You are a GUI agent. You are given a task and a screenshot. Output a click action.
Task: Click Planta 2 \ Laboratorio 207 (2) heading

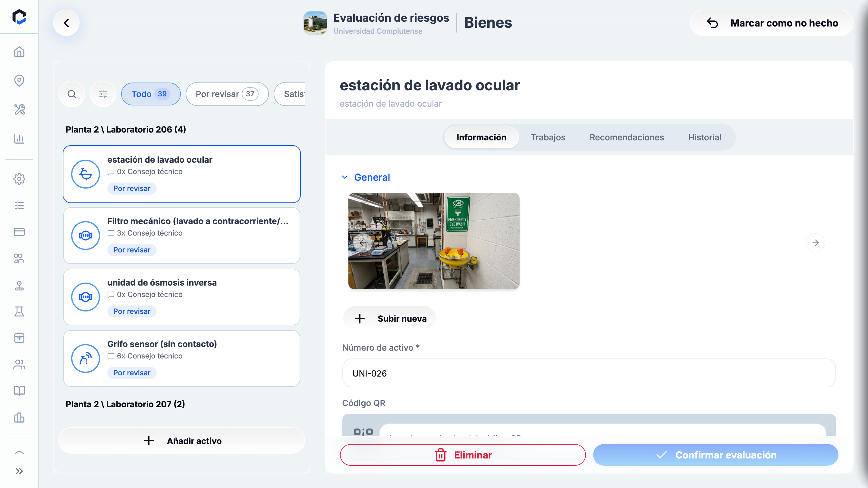coord(125,404)
